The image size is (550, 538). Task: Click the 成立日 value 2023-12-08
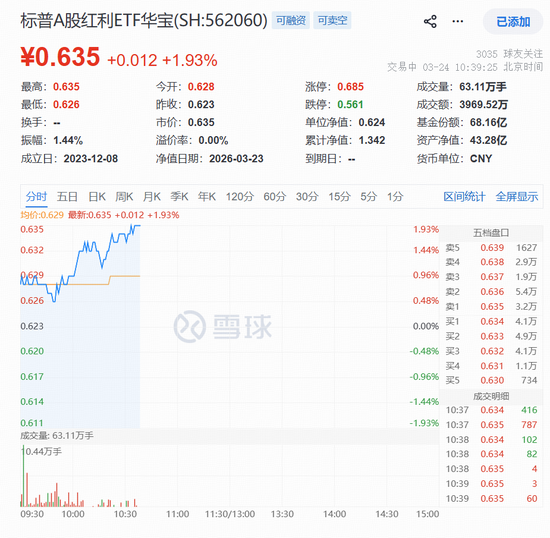[90, 159]
